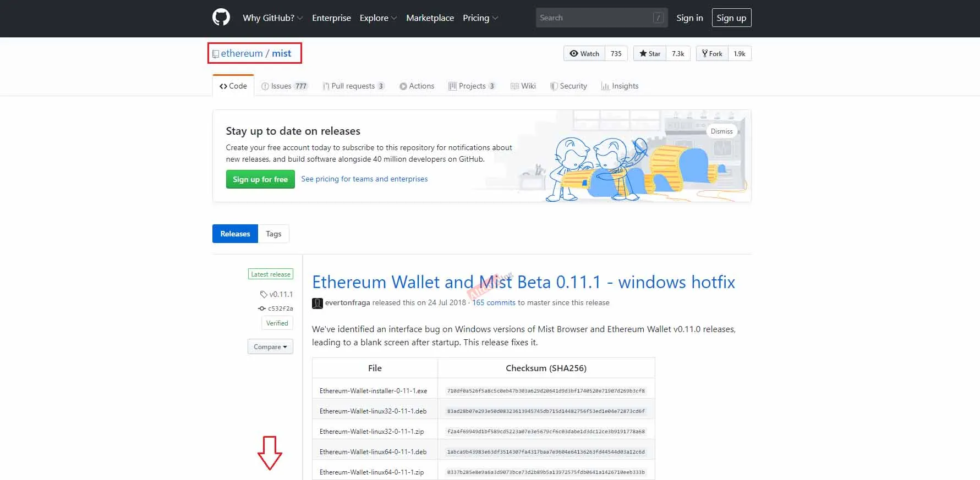Open the Ethereum Wallet and Mist Beta 0.11.1 title
This screenshot has width=980, height=480.
tap(523, 282)
